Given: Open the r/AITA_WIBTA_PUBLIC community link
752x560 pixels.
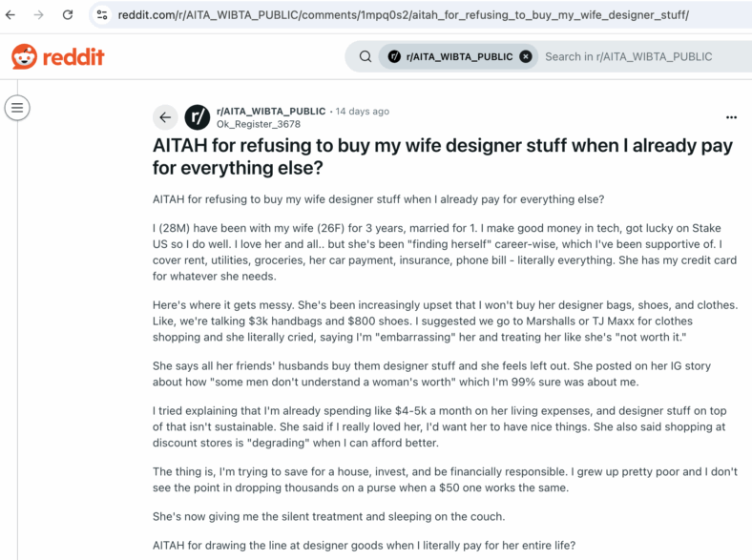Looking at the screenshot, I should [x=271, y=112].
